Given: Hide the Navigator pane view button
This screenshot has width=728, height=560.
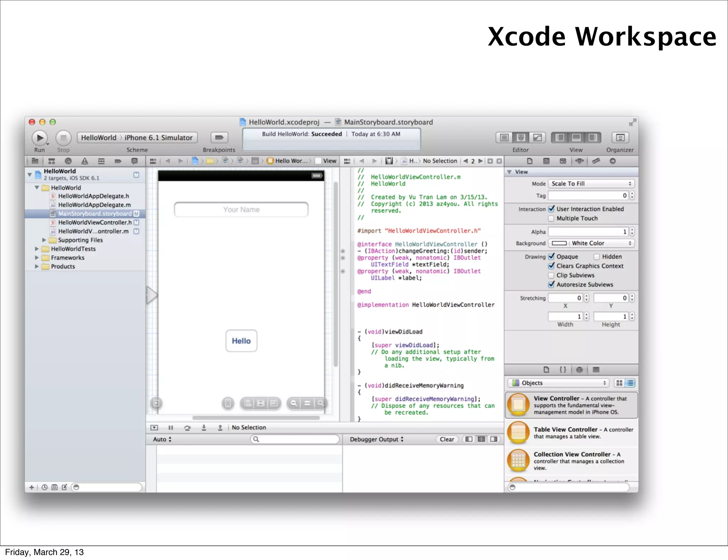Looking at the screenshot, I should tap(560, 138).
